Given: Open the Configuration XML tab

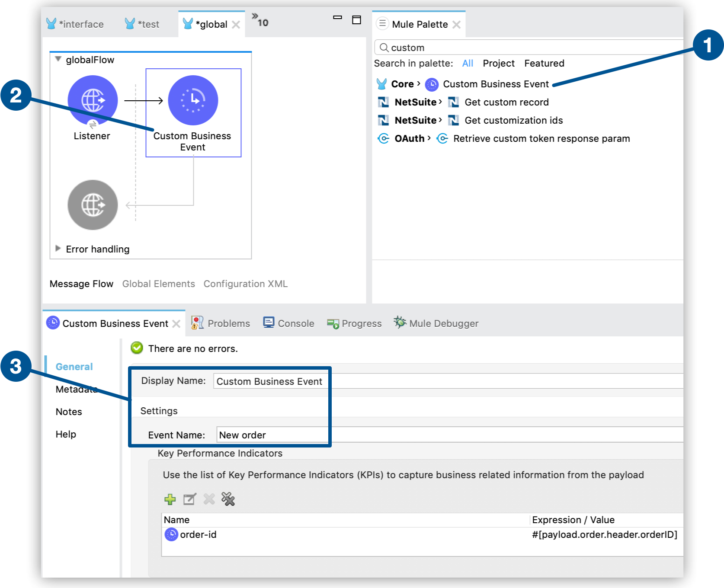Looking at the screenshot, I should (x=245, y=284).
